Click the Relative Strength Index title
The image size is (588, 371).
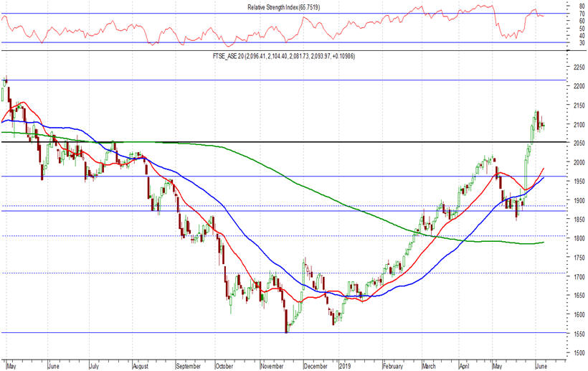click(x=283, y=7)
